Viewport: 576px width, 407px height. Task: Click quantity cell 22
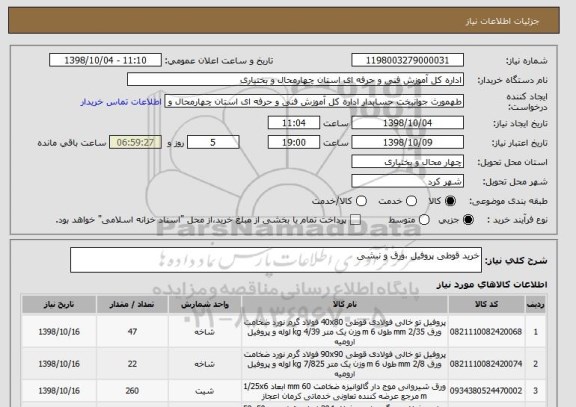click(132, 364)
